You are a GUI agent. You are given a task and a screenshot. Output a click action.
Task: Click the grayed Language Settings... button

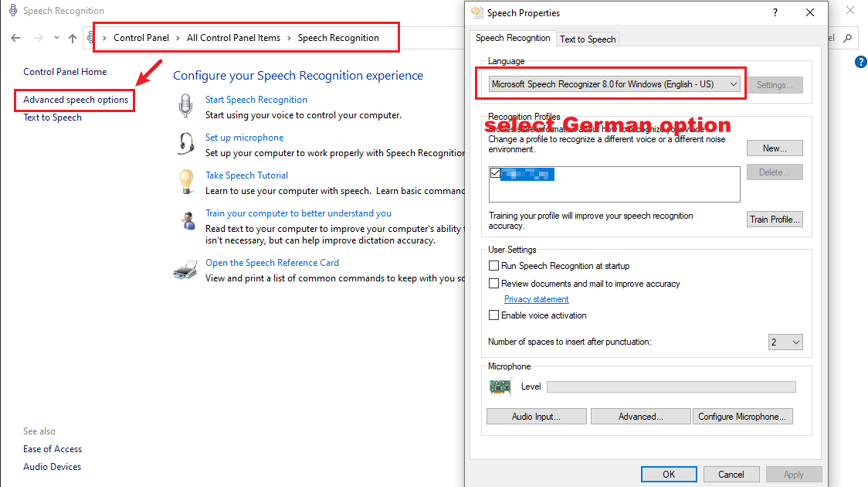pyautogui.click(x=775, y=85)
